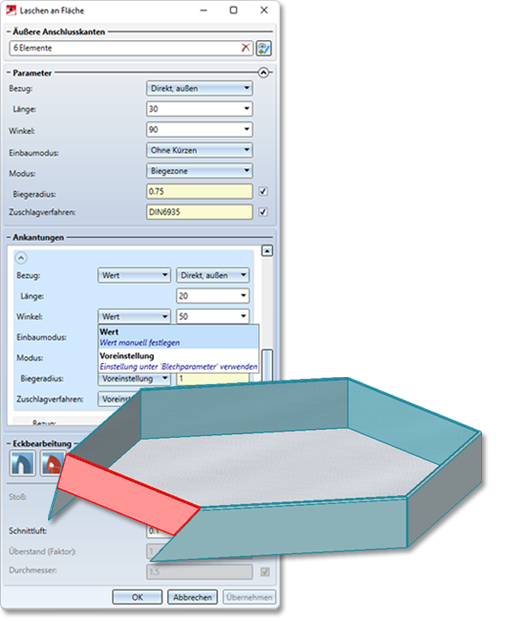The image size is (530, 622).
Task: Open Ankantungen Biegeradius 'Voreinstellung' dropdown
Action: 134,379
